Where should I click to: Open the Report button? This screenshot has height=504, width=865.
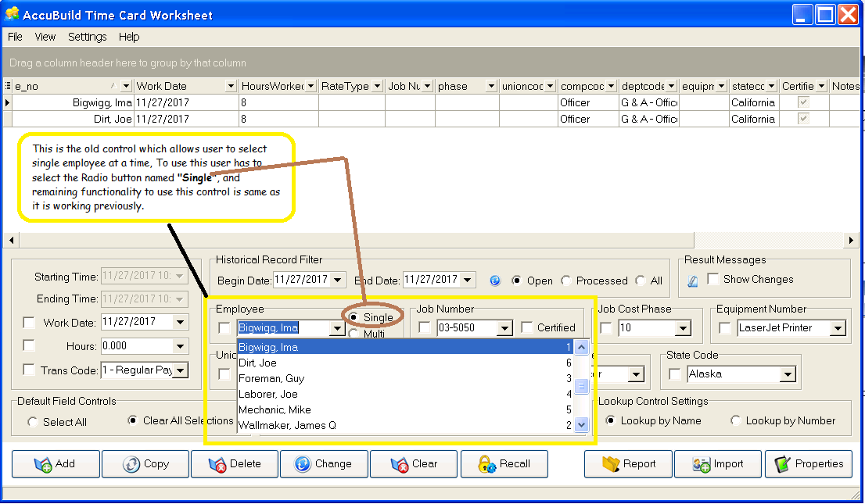628,464
